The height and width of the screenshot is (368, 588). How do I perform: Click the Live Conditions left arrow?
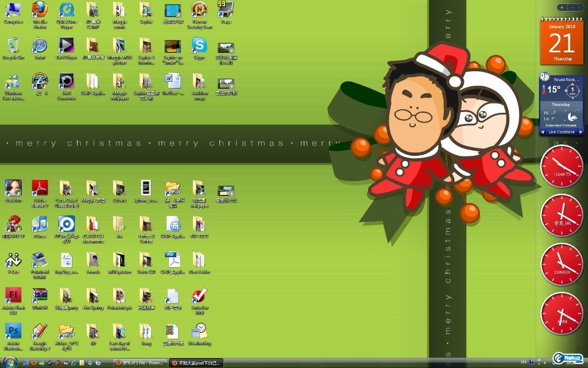[542, 132]
